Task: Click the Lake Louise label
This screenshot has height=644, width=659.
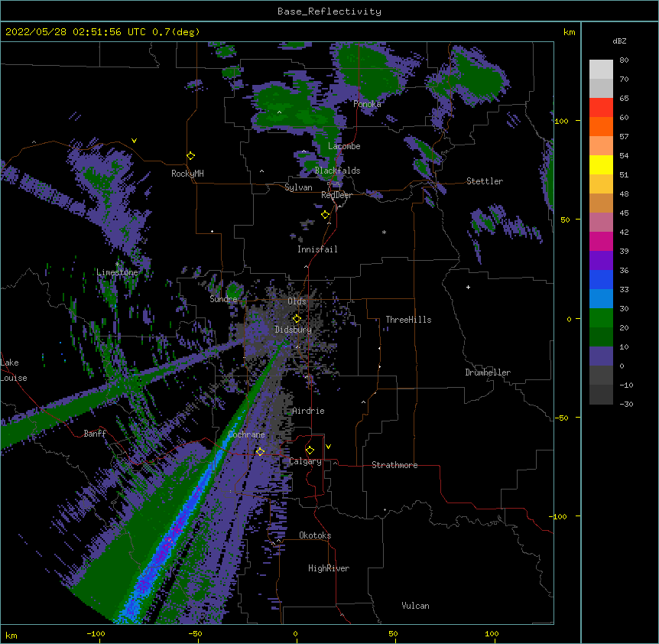Action: point(14,370)
